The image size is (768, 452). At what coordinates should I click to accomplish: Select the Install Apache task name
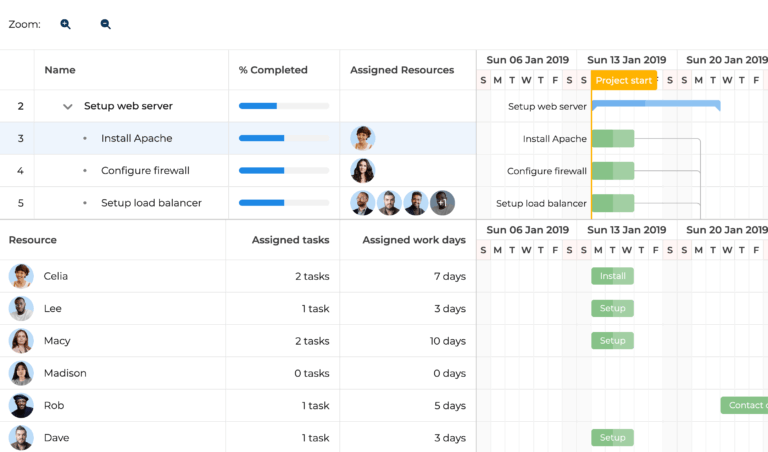click(137, 138)
